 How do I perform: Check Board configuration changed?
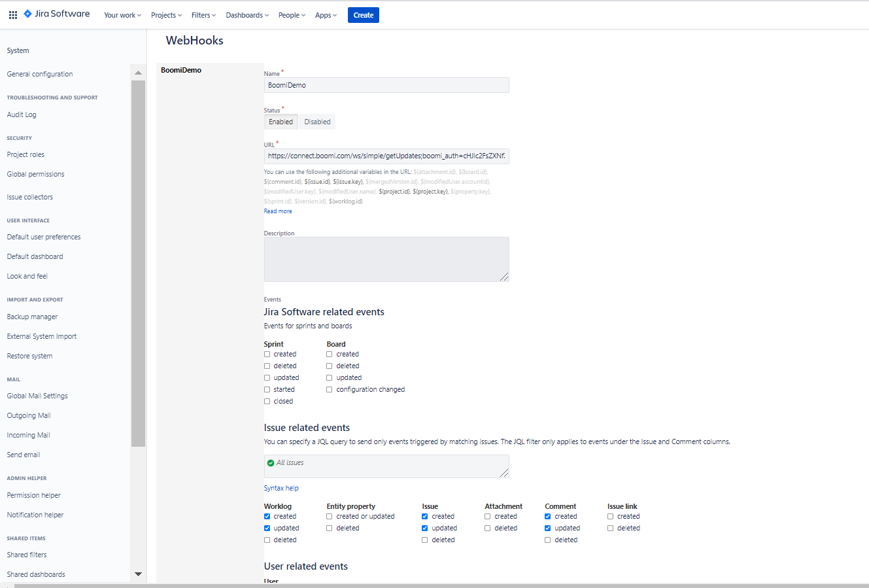point(329,389)
